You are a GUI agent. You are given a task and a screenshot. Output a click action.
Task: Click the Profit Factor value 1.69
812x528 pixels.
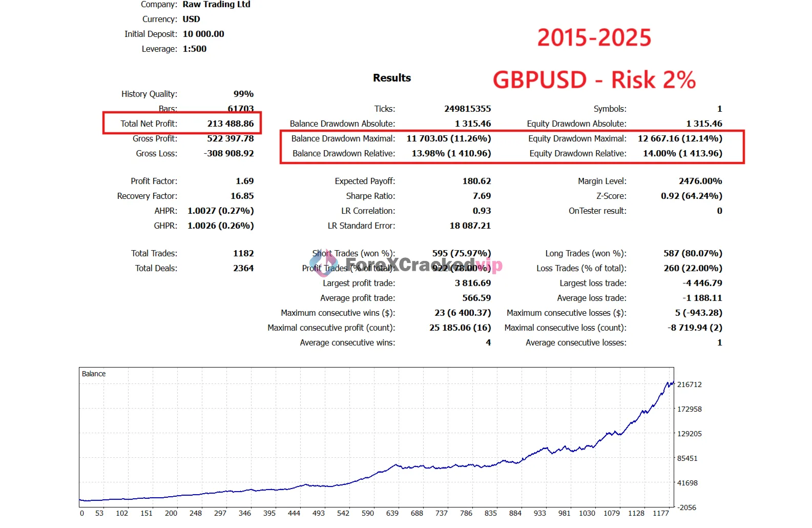click(x=244, y=181)
